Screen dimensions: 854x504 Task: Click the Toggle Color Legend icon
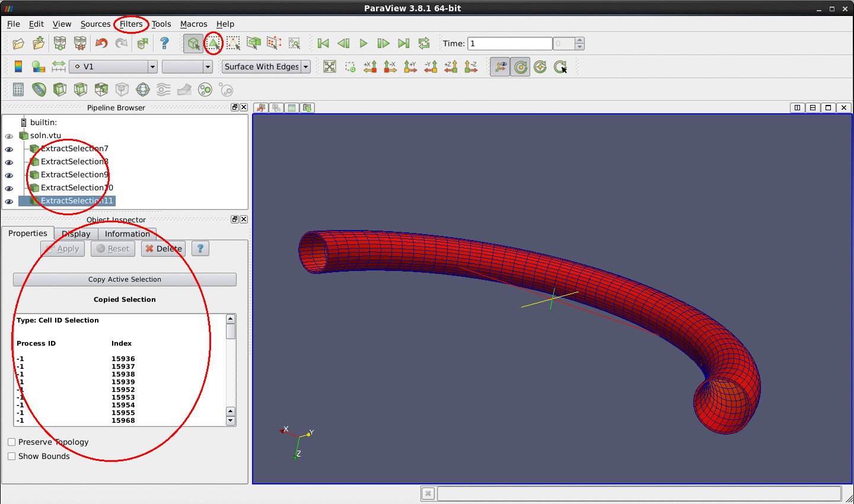18,66
